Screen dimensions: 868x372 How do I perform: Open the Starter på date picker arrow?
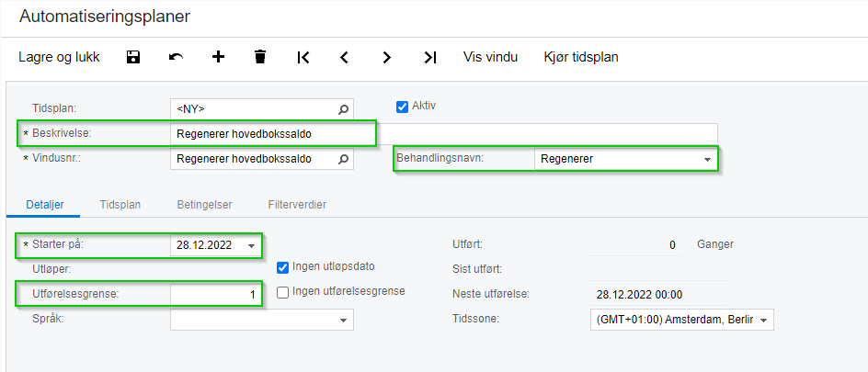tap(252, 246)
